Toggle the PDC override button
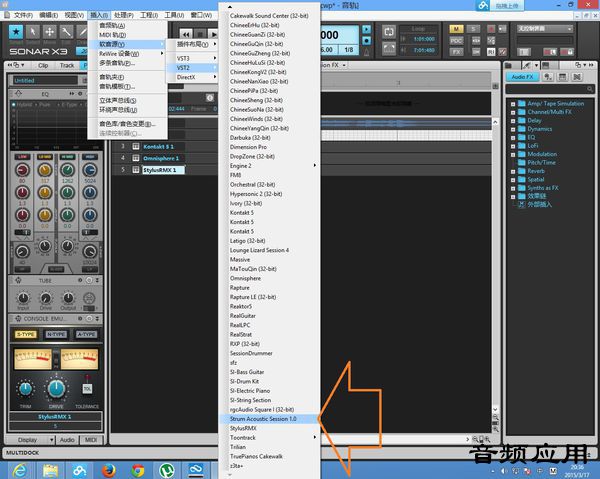 (456, 41)
